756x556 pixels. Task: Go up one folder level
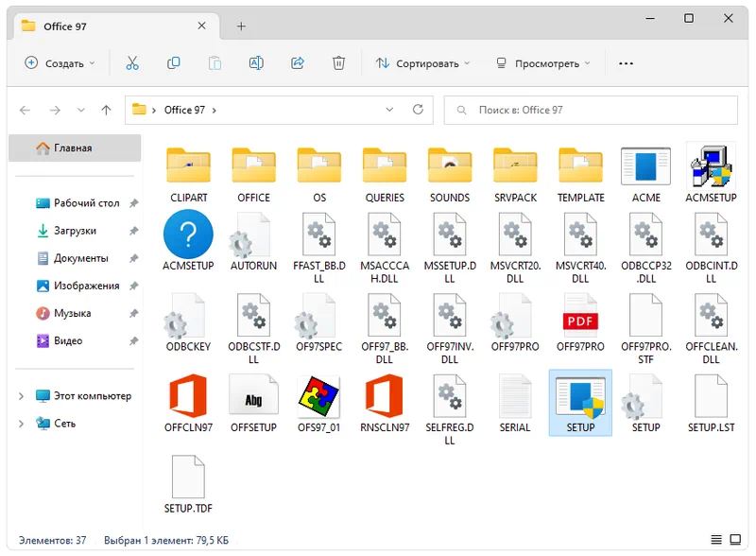(x=106, y=110)
